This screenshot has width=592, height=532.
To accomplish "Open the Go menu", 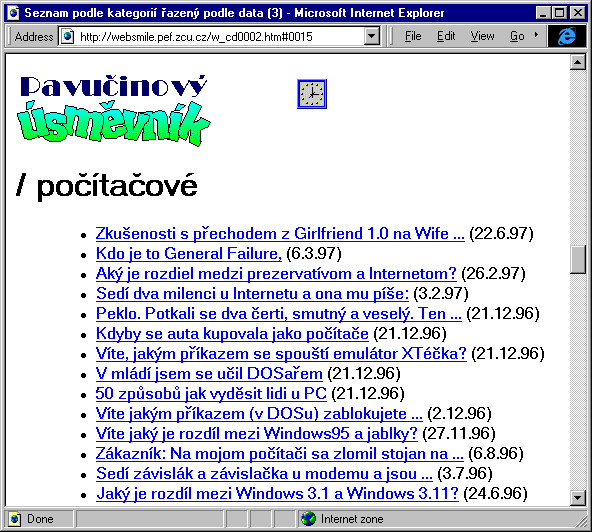I will [517, 36].
